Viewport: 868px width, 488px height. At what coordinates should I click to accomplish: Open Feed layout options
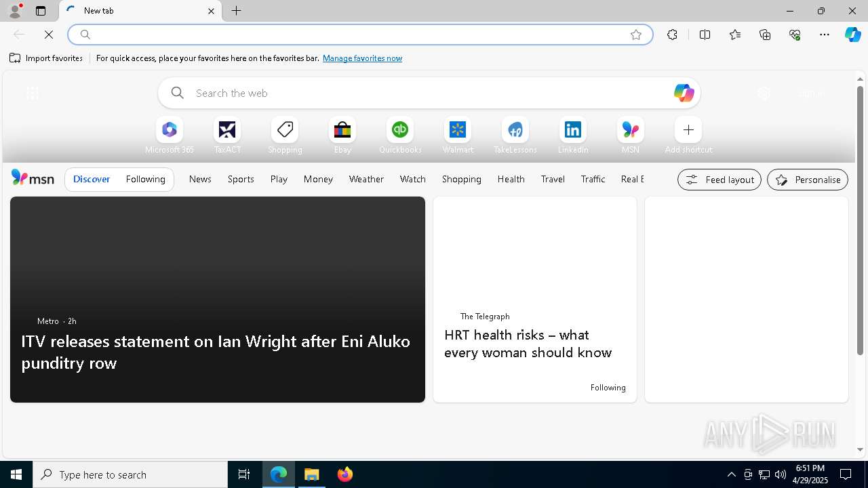coord(719,180)
